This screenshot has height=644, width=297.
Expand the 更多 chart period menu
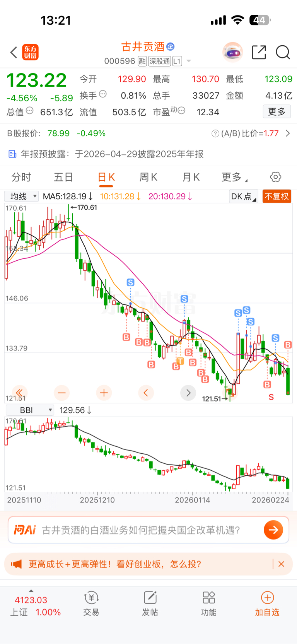[234, 177]
